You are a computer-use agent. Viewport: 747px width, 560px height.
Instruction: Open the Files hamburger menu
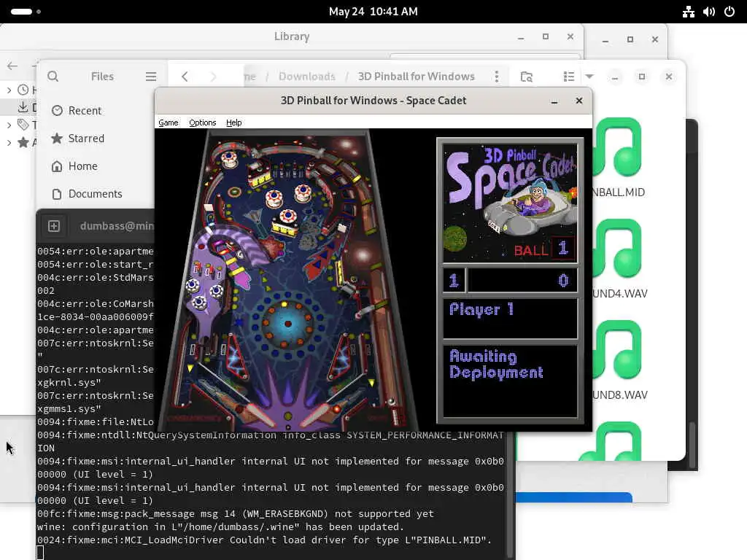(151, 76)
